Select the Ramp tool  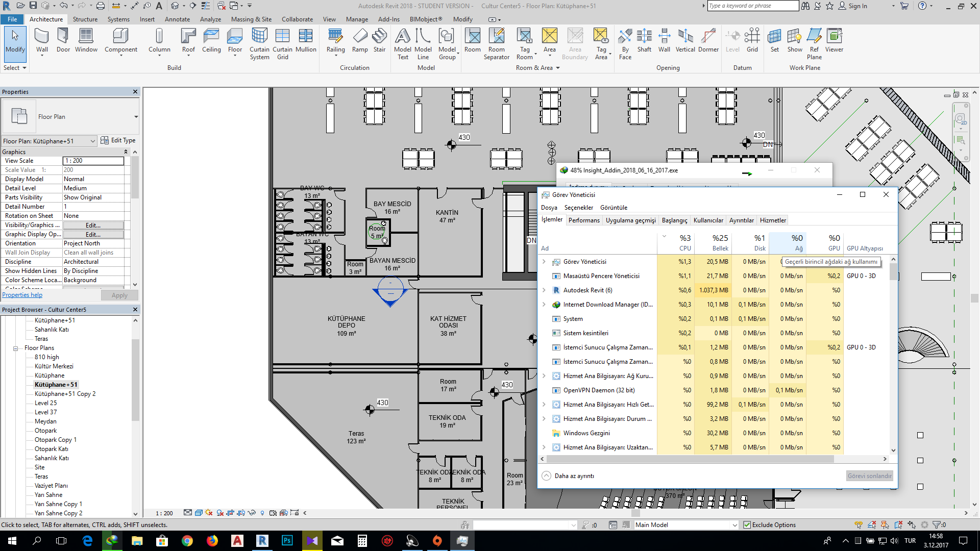pos(360,41)
